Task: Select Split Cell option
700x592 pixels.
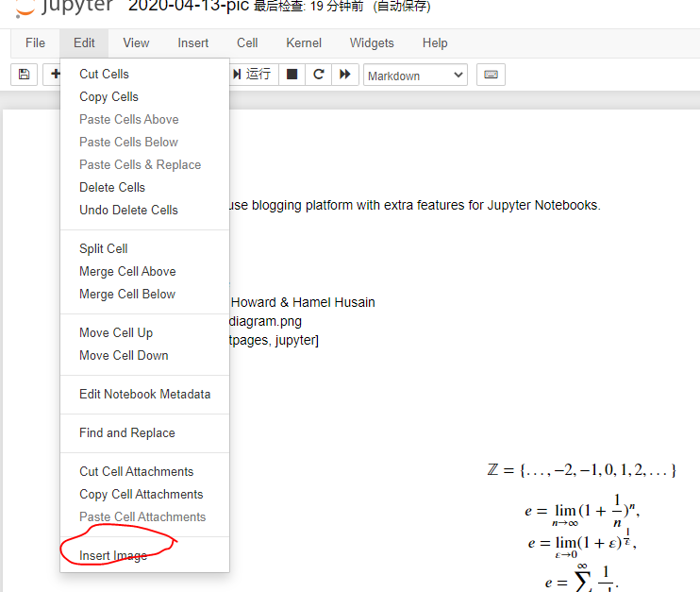Action: 104,248
